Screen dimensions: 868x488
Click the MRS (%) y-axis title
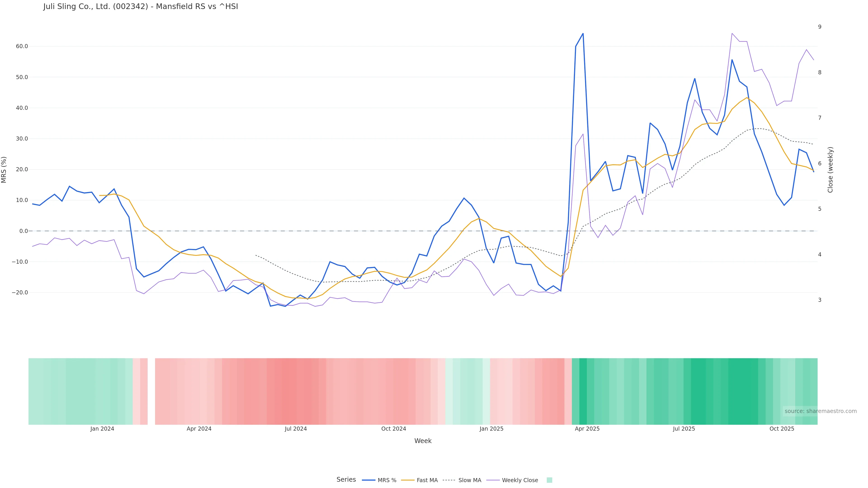click(4, 170)
